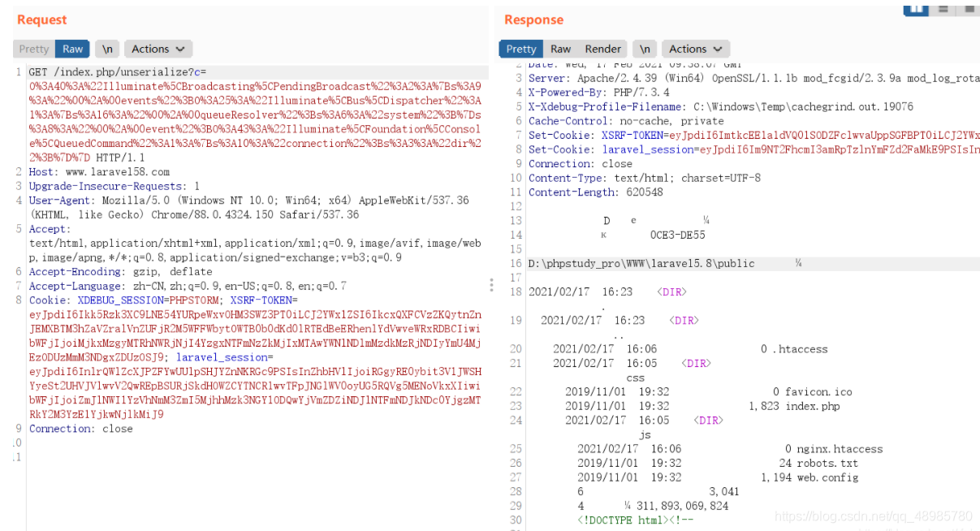Open the Request Actions dropdown
The image size is (980, 531).
pos(158,49)
